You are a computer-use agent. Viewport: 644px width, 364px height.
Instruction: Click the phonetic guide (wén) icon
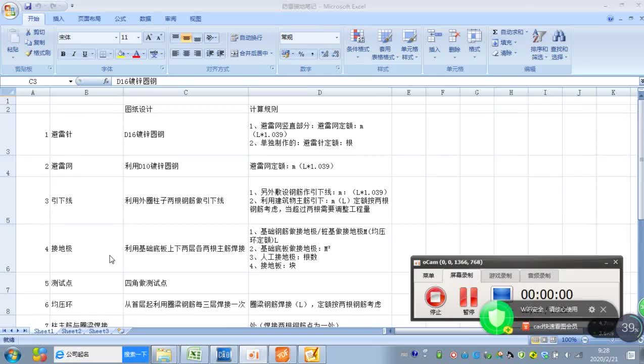(x=154, y=54)
